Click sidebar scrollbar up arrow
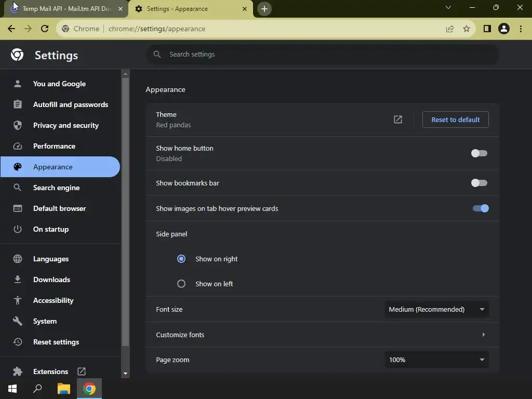 125,74
